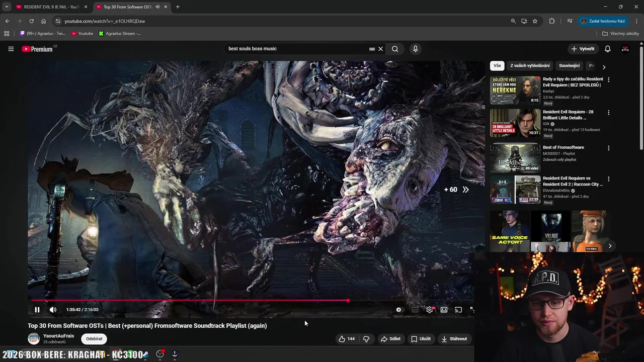644x362 pixels.
Task: Switch the player to theater mode
Action: (444, 310)
